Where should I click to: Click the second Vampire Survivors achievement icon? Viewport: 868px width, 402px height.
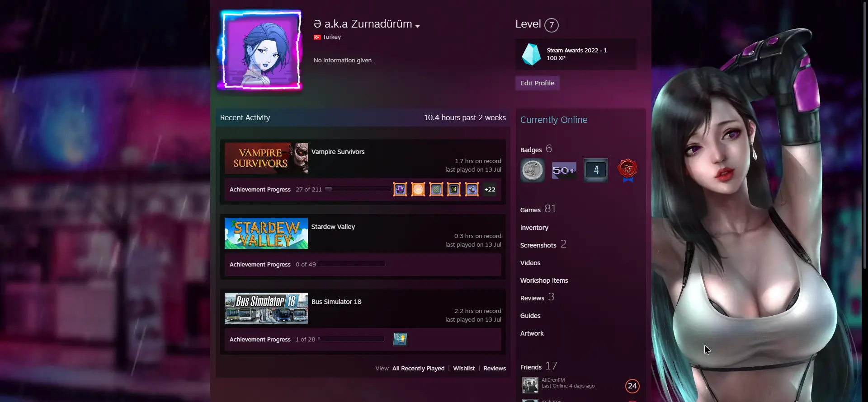[x=418, y=189]
